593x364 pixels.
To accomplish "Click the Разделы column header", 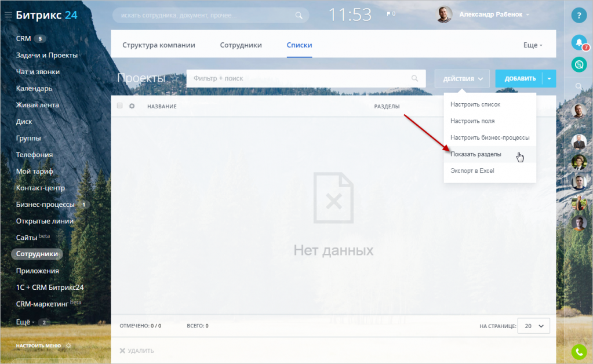I will tap(387, 107).
